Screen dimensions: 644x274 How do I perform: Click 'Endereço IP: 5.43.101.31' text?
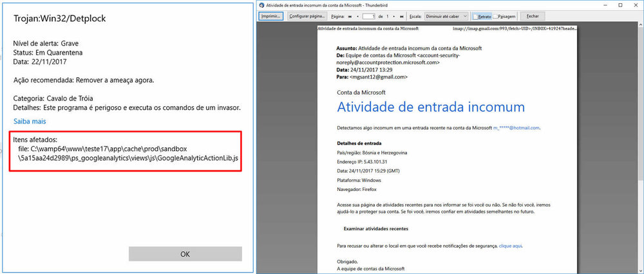click(361, 161)
